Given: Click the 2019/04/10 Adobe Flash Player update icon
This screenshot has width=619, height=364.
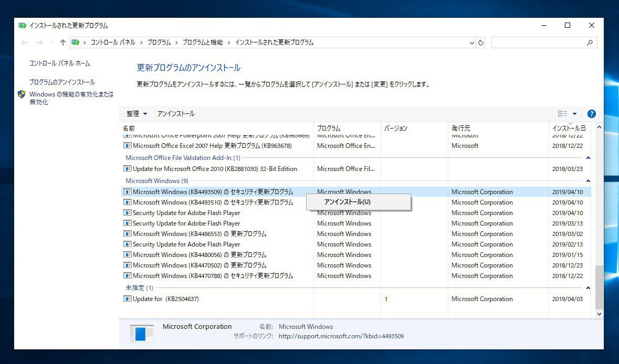Looking at the screenshot, I should pyautogui.click(x=128, y=213).
